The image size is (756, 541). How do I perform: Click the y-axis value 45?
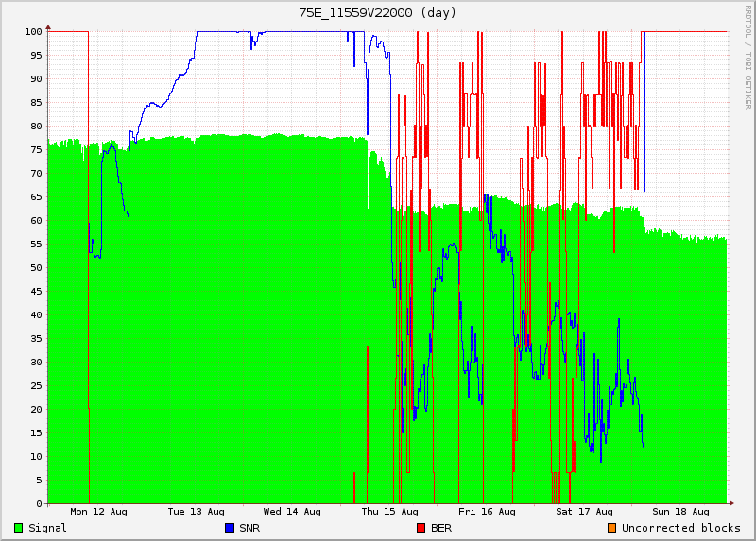coord(36,292)
